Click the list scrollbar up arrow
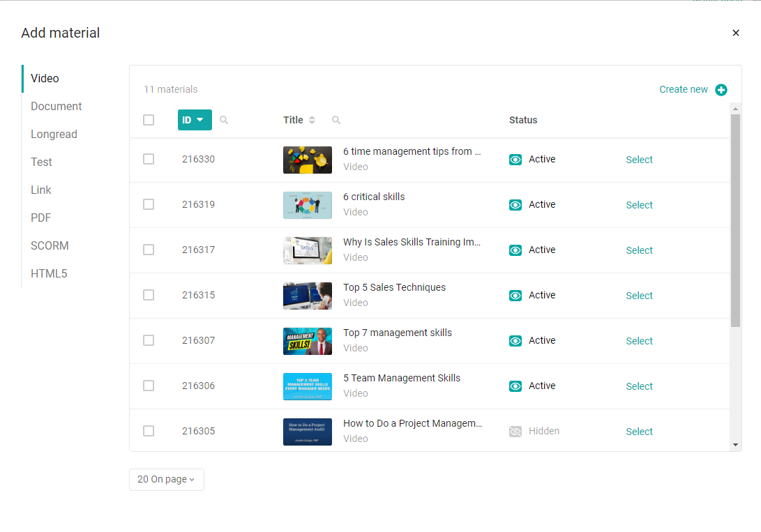The width and height of the screenshot is (761, 532). (x=735, y=109)
